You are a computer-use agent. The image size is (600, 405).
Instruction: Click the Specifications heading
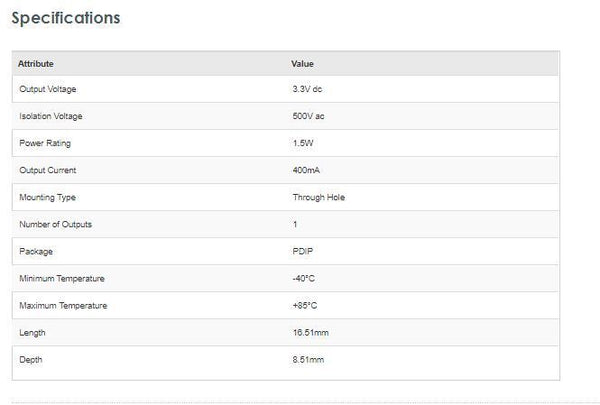(x=65, y=19)
